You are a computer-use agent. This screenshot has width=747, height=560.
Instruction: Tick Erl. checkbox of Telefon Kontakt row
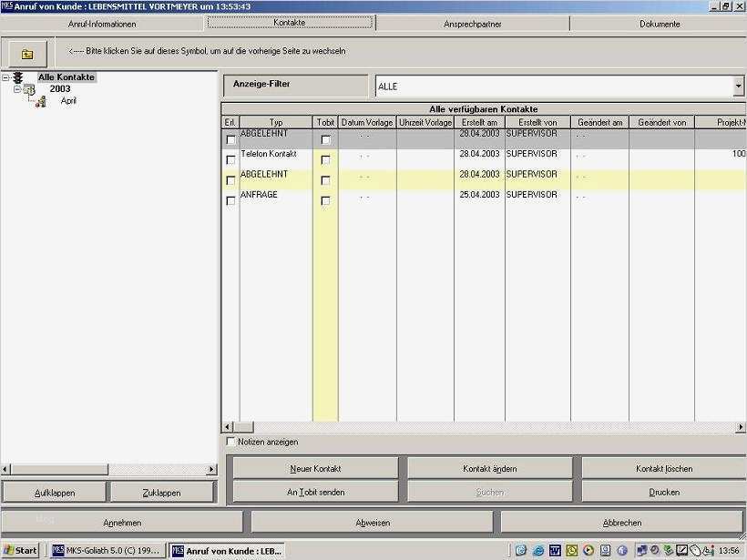(x=230, y=160)
